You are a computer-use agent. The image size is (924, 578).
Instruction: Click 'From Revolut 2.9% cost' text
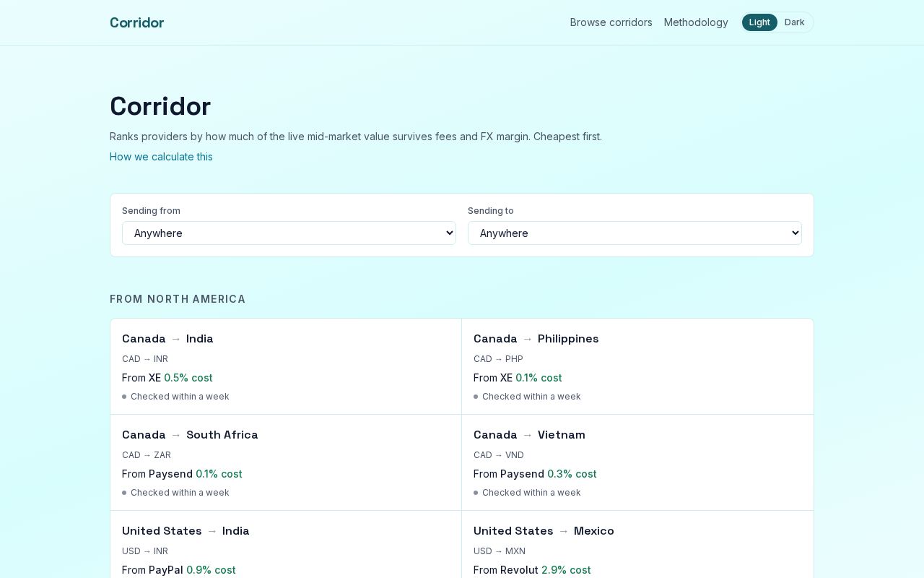(x=532, y=570)
